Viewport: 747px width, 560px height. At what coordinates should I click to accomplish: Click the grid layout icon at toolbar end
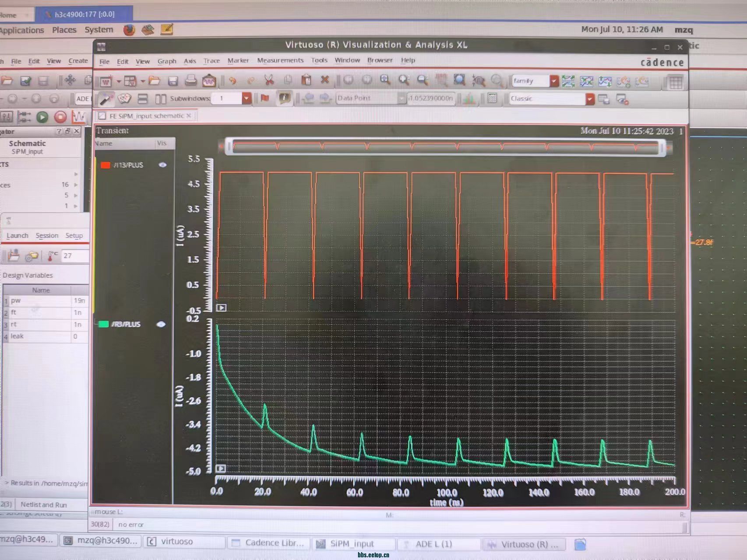click(675, 82)
